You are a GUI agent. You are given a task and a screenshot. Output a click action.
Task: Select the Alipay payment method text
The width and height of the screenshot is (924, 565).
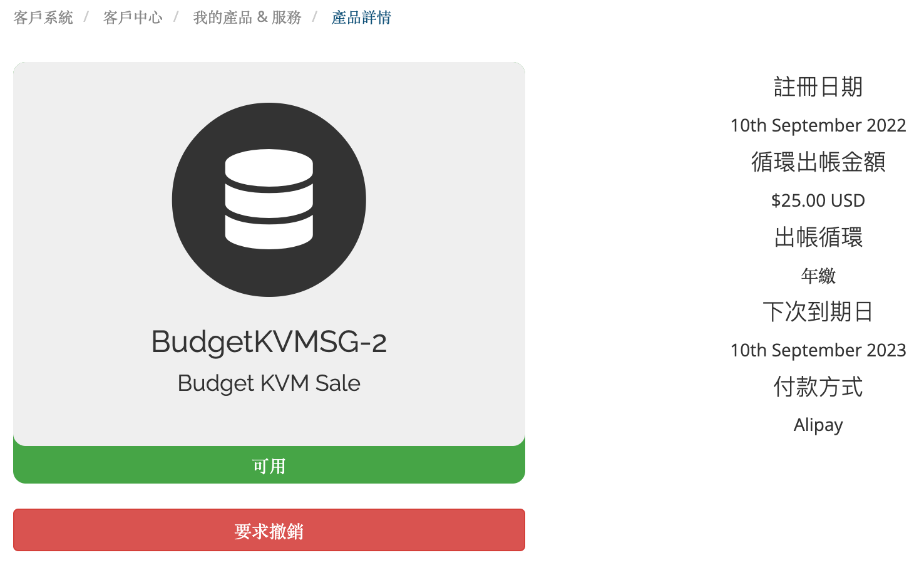click(818, 425)
